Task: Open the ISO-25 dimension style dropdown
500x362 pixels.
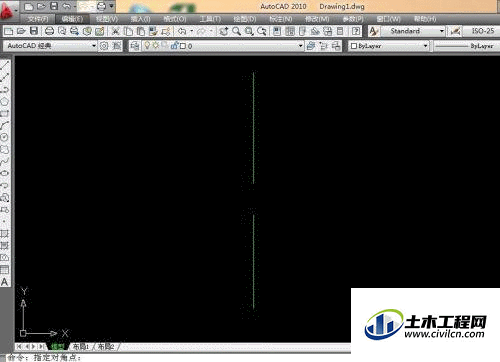Action: click(482, 31)
